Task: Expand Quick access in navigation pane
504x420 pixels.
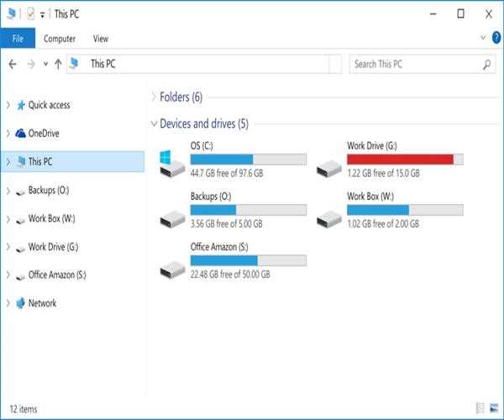Action: coord(8,105)
